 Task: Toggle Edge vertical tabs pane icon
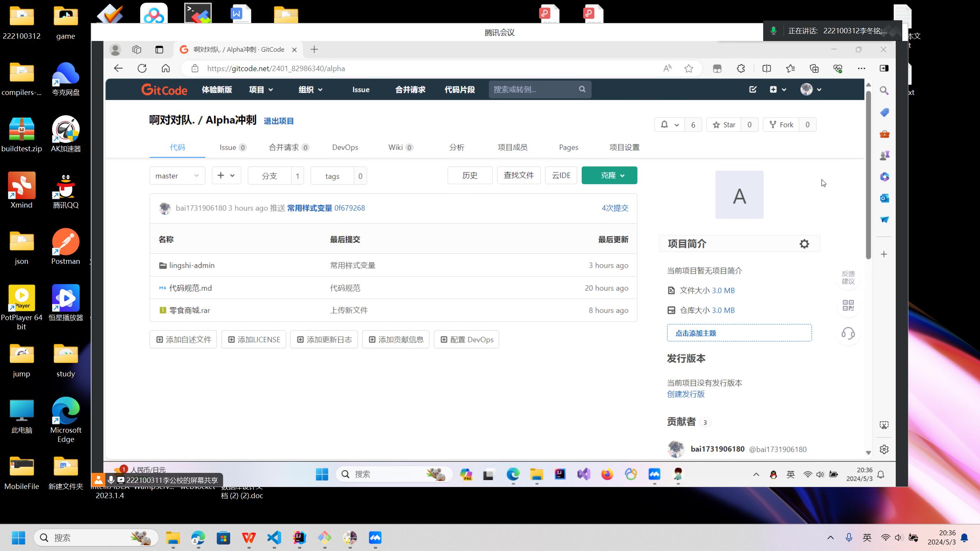coord(159,49)
